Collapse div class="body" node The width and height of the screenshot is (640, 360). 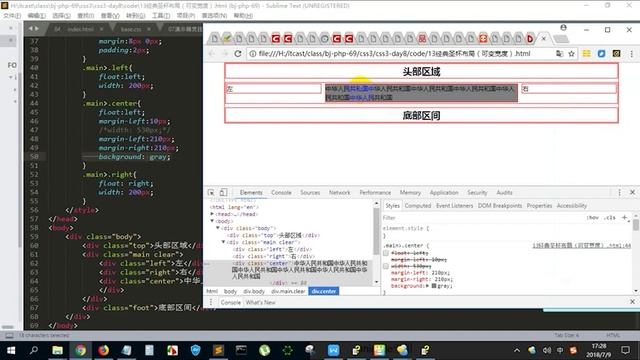tap(218, 228)
